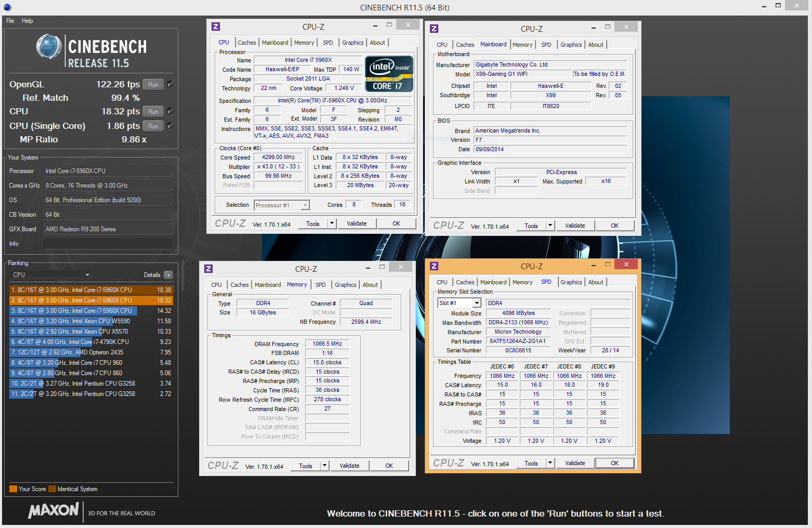Click the Identical System legend swatch
812x528 pixels.
[52, 489]
